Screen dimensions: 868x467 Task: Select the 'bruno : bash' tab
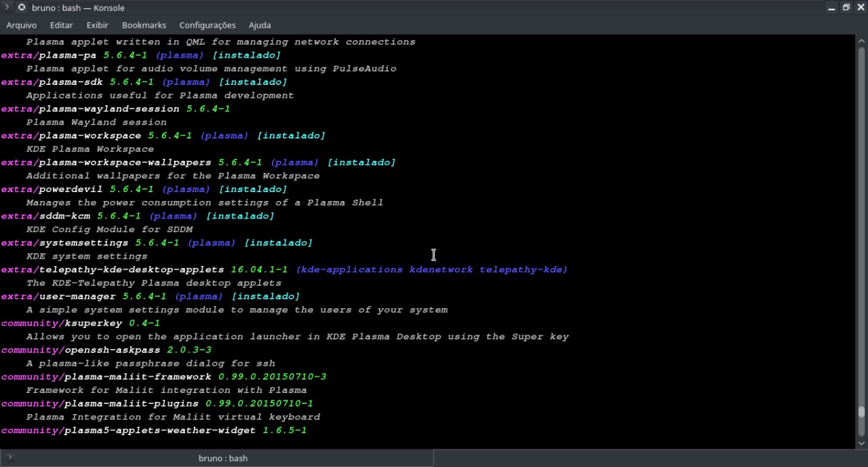coord(223,458)
